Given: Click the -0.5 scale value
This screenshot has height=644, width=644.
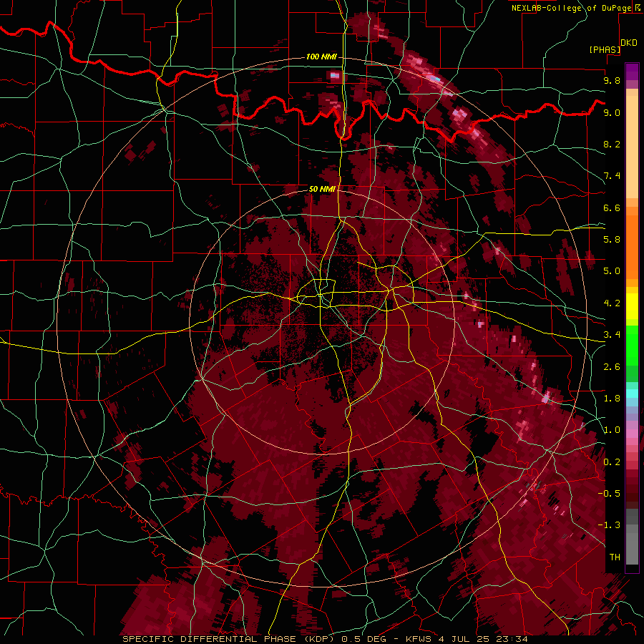Looking at the screenshot, I should (609, 494).
